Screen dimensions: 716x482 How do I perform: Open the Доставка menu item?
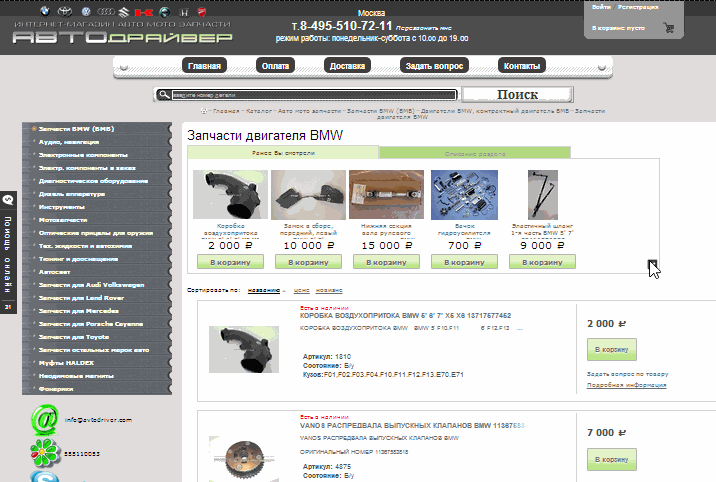pyautogui.click(x=347, y=66)
